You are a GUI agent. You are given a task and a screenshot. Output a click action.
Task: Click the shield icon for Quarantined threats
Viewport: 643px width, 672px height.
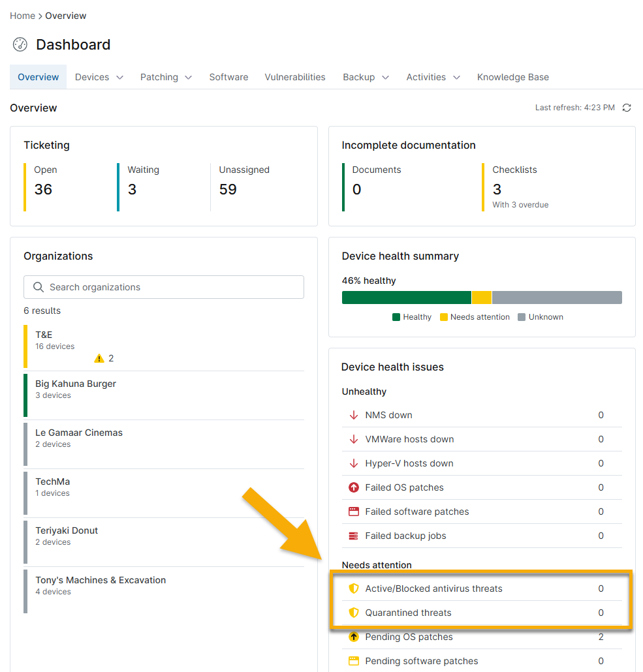353,613
